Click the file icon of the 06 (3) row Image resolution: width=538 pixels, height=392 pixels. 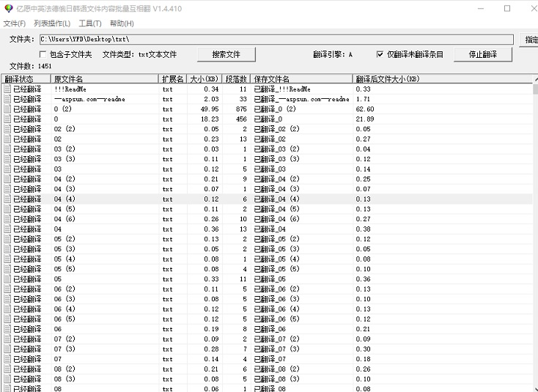[x=7, y=299]
